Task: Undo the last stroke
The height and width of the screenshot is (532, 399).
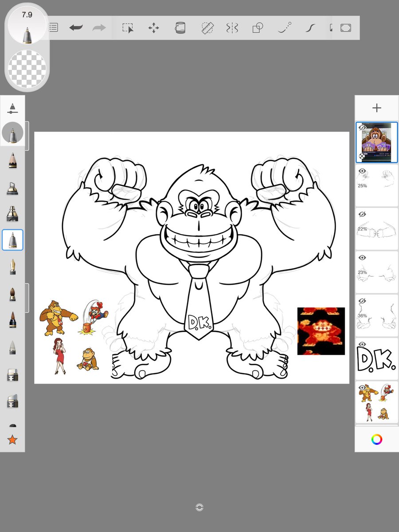Action: [x=76, y=27]
